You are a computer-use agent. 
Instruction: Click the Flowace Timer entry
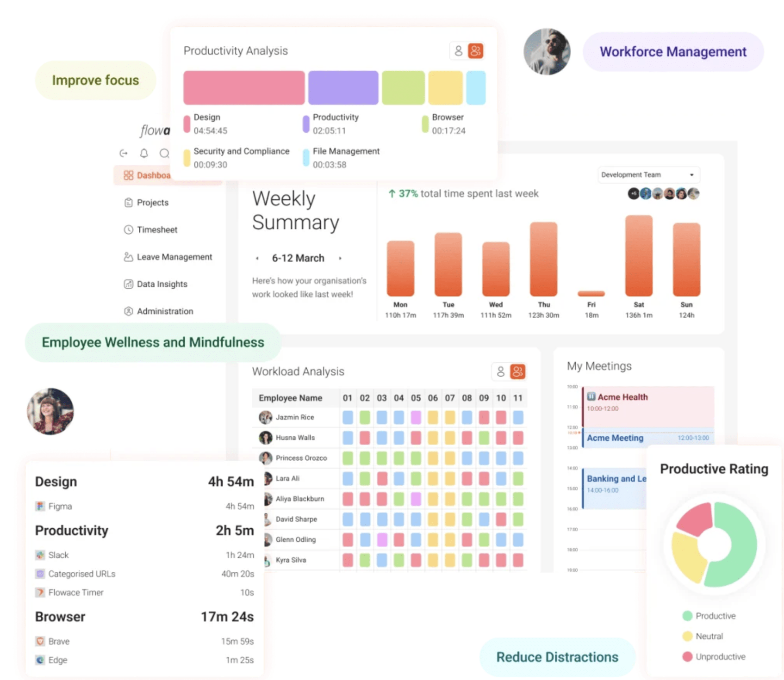coord(77,592)
